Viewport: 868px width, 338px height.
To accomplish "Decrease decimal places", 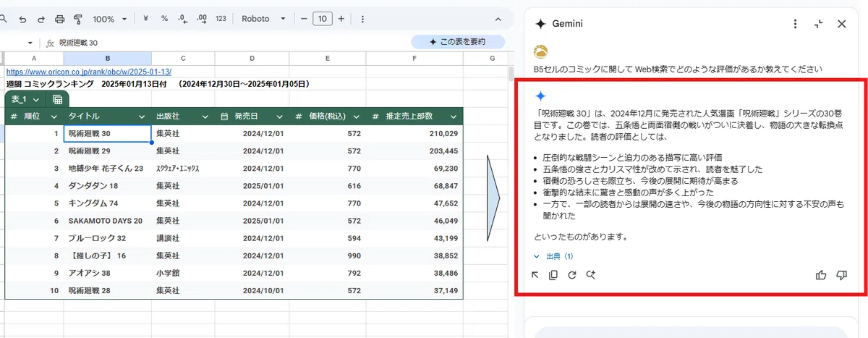I will [182, 19].
